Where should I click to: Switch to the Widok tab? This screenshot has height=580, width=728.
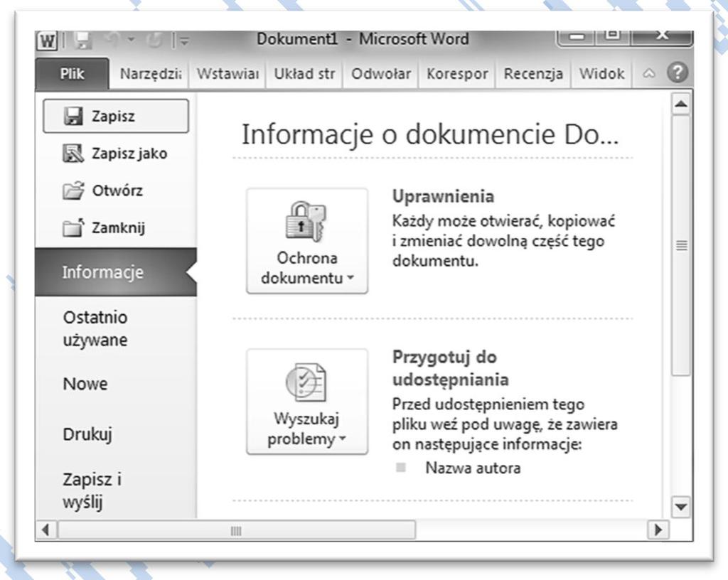pos(601,74)
